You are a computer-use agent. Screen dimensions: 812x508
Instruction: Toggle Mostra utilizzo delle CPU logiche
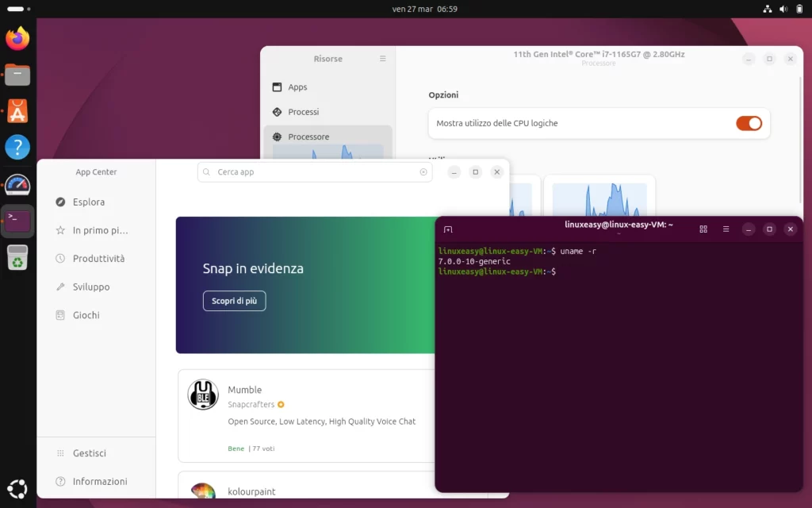pyautogui.click(x=749, y=123)
